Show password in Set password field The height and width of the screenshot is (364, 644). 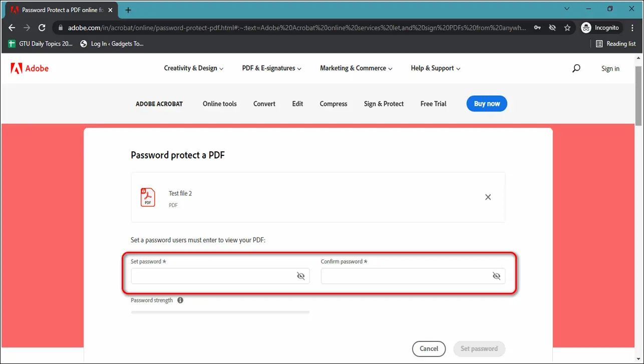300,276
